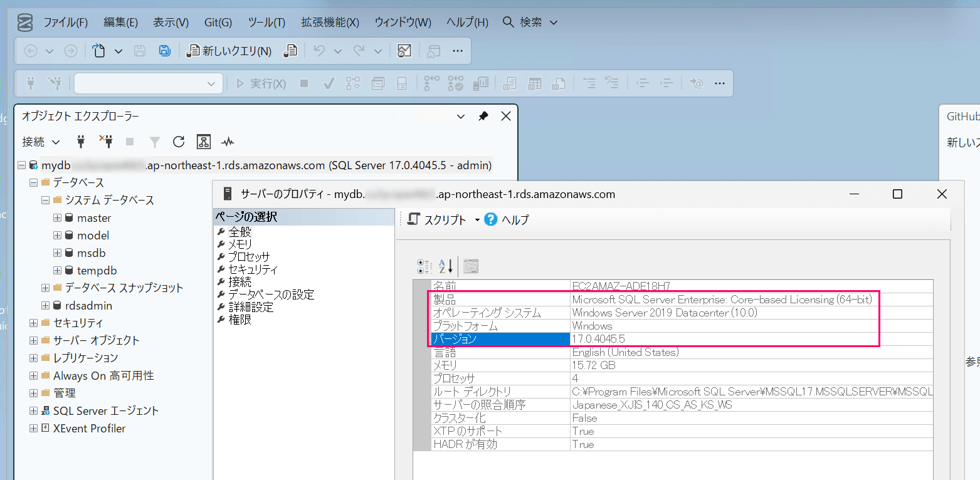Click the redo arrow icon
This screenshot has width=980, height=480.
pyautogui.click(x=359, y=51)
